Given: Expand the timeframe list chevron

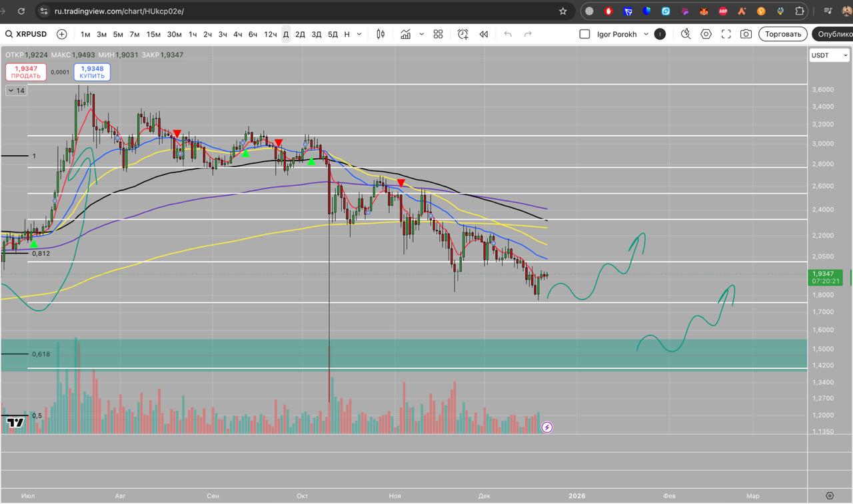Looking at the screenshot, I should (x=360, y=35).
